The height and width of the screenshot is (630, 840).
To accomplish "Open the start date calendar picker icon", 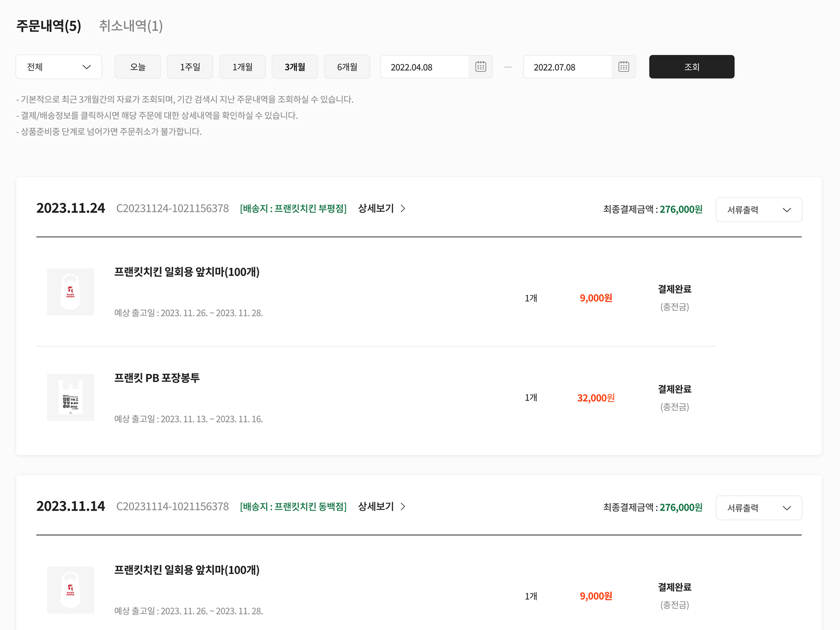I will (x=480, y=67).
